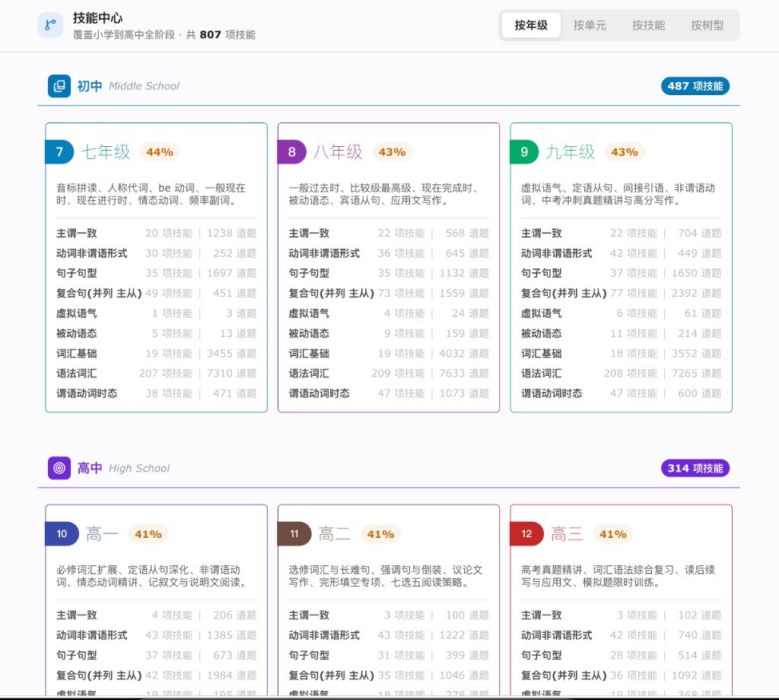This screenshot has width=779, height=700.
Task: Select 虚拟语气 row in 八年级 card
Action: pyautogui.click(x=389, y=313)
